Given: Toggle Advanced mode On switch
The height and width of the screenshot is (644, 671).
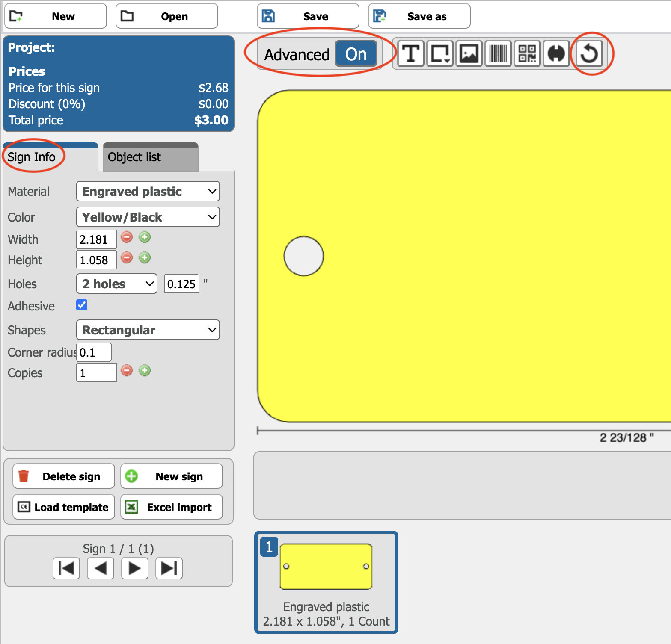Looking at the screenshot, I should point(356,54).
